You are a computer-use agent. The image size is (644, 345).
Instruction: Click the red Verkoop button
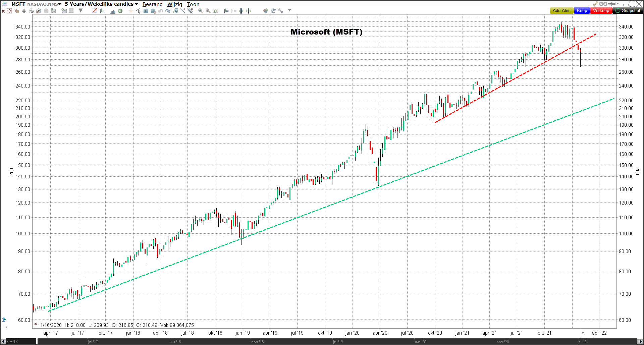601,11
